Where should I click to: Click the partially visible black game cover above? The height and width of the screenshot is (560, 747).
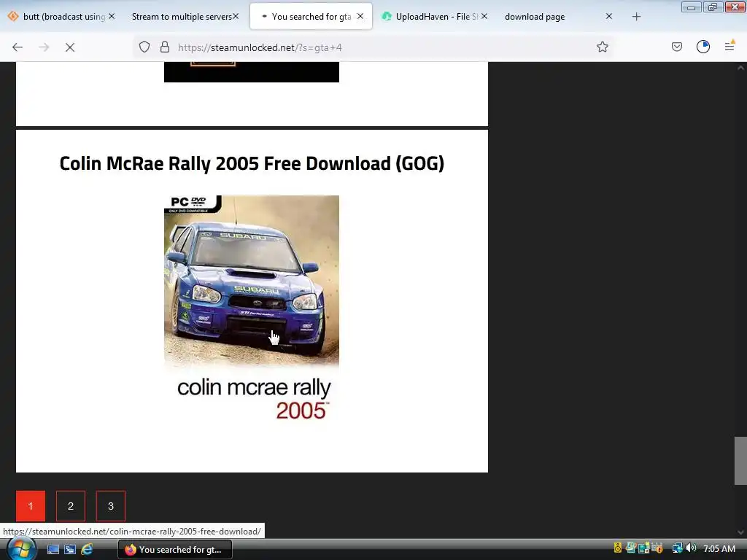(252, 72)
